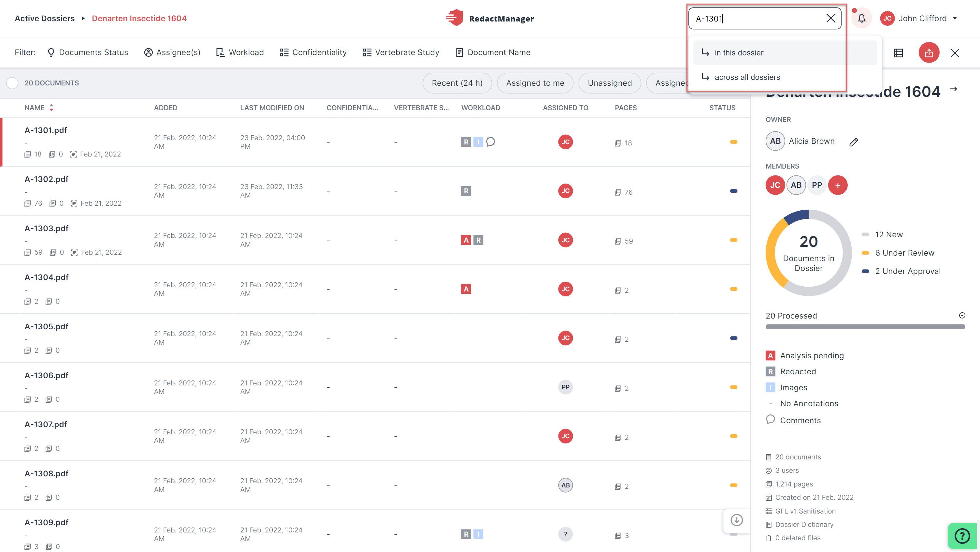Click the RedactManager logo
980x552 pixels.
tap(490, 18)
